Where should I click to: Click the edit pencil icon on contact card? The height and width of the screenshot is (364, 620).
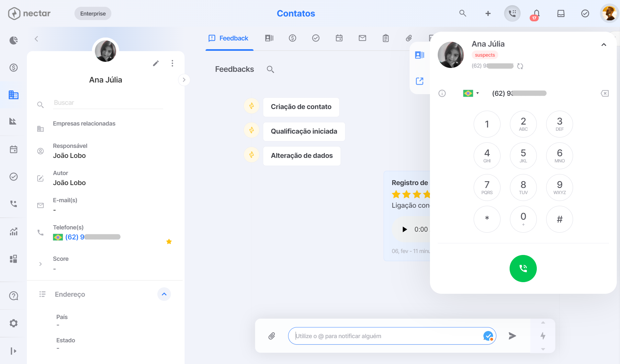click(156, 63)
